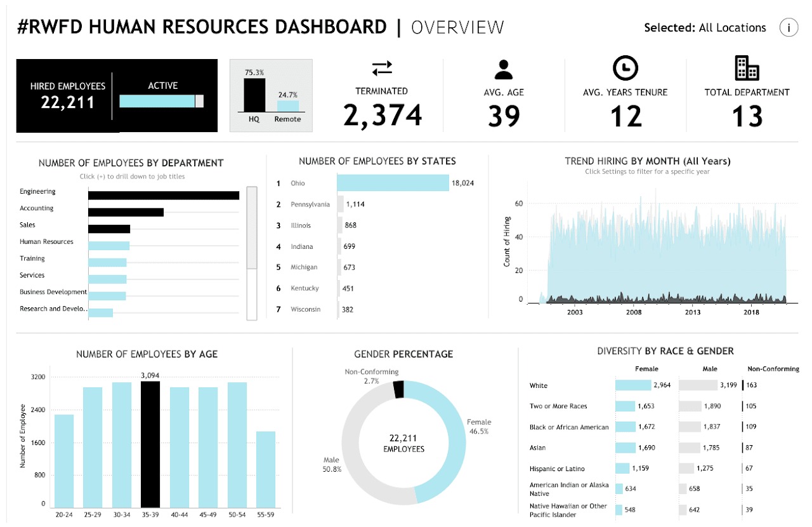Click the Non-Conforming donut segment

(x=398, y=389)
